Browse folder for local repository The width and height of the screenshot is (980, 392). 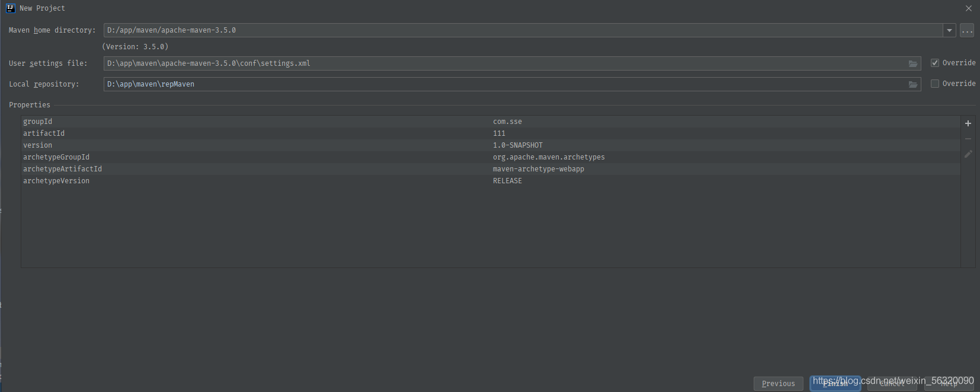(x=913, y=84)
